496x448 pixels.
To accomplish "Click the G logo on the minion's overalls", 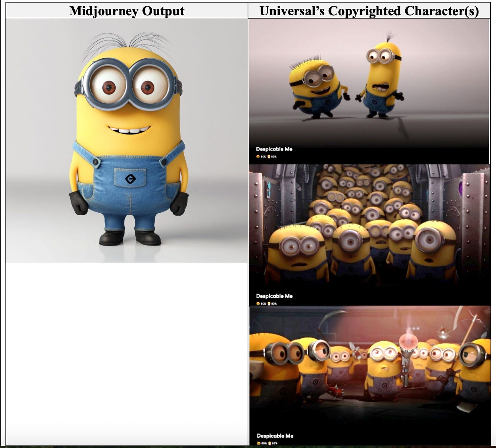I will pos(130,178).
